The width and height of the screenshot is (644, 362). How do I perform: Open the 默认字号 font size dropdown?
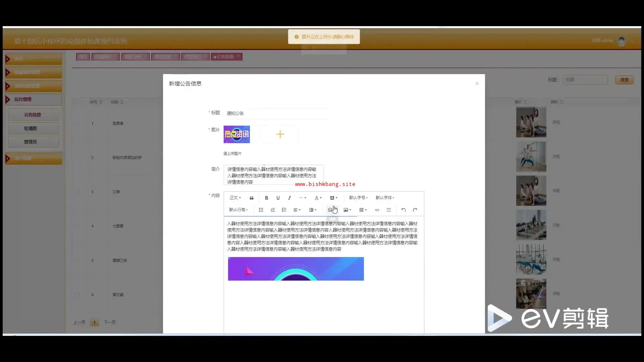tap(358, 198)
